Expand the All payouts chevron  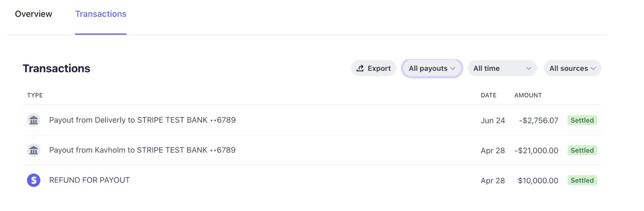pyautogui.click(x=453, y=68)
